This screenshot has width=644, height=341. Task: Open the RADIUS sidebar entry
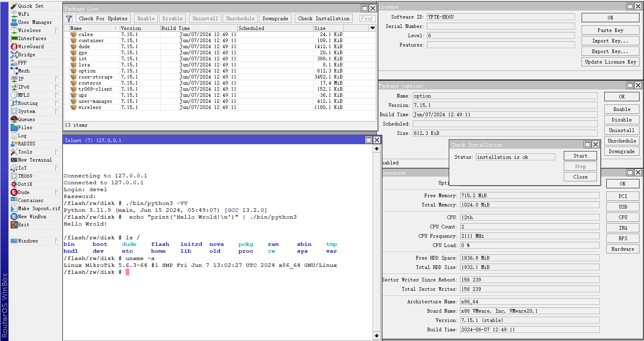click(26, 144)
